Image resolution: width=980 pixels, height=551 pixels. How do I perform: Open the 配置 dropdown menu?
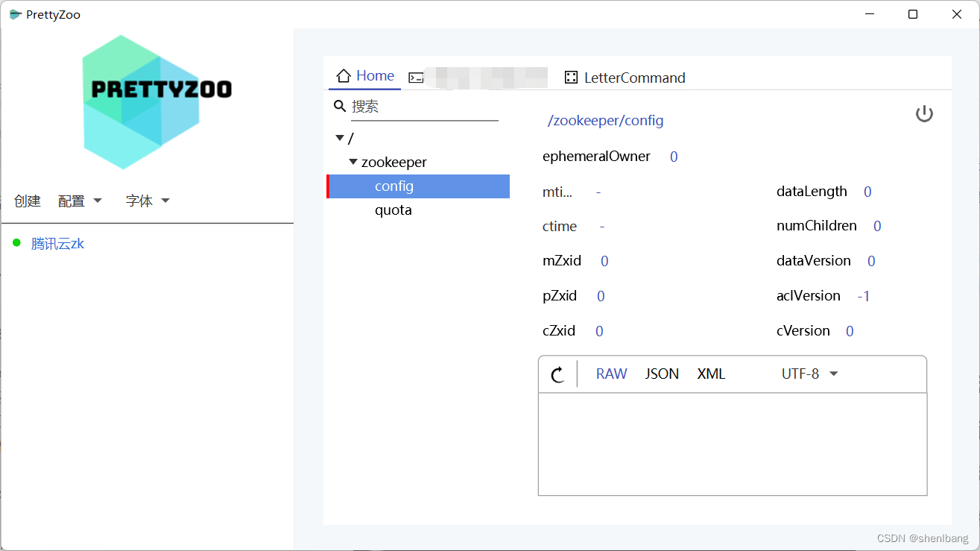click(79, 200)
